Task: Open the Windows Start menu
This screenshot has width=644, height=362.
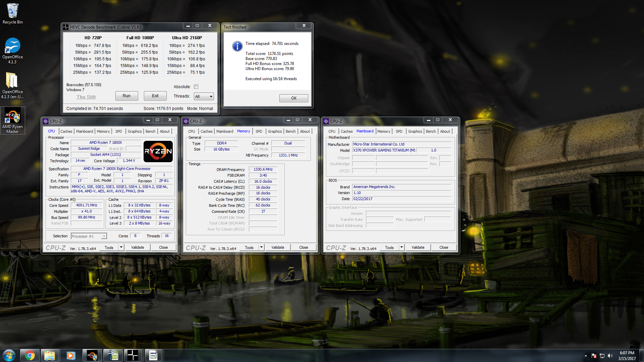Action: point(9,355)
